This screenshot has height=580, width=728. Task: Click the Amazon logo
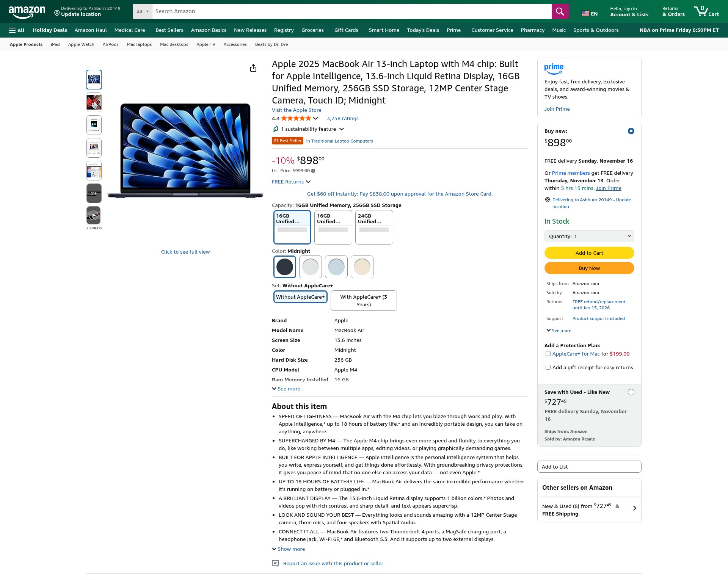click(x=27, y=12)
